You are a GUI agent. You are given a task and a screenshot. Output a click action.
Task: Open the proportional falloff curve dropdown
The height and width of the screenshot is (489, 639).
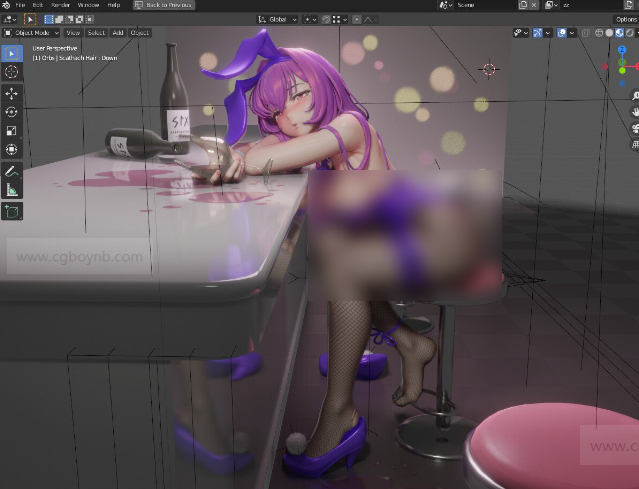[370, 19]
